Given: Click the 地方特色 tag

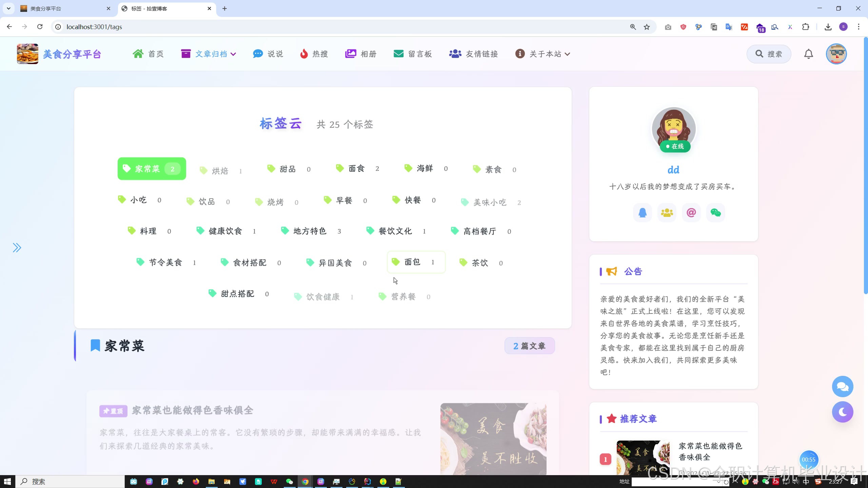Looking at the screenshot, I should 310,231.
